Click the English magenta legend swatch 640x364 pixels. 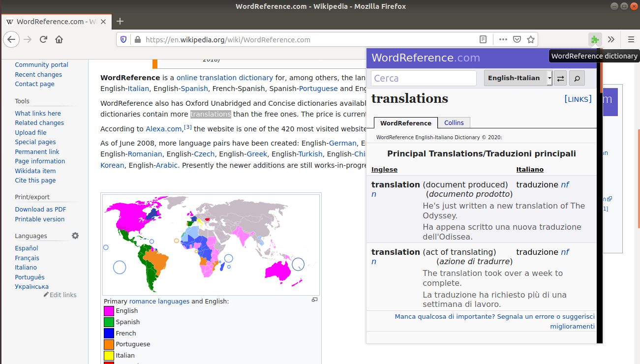pyautogui.click(x=109, y=311)
